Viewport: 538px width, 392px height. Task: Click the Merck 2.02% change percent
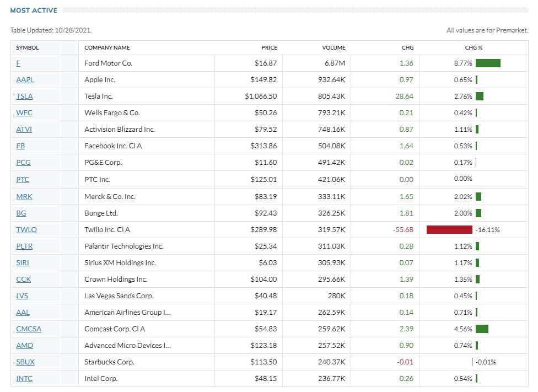[x=463, y=197]
